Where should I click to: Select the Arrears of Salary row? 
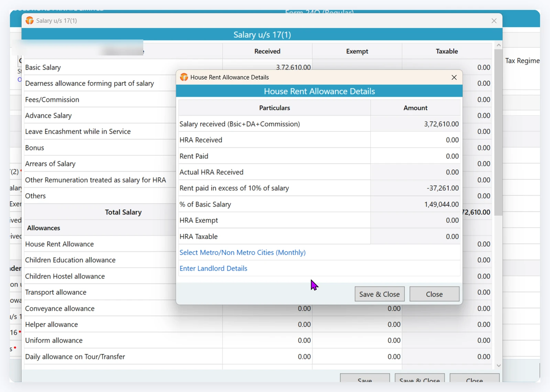(x=50, y=164)
